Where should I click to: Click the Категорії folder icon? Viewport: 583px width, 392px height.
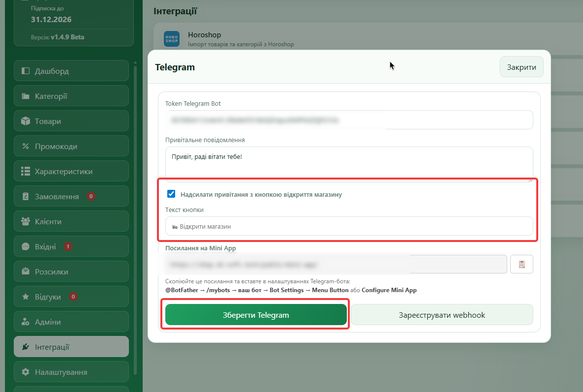point(25,96)
